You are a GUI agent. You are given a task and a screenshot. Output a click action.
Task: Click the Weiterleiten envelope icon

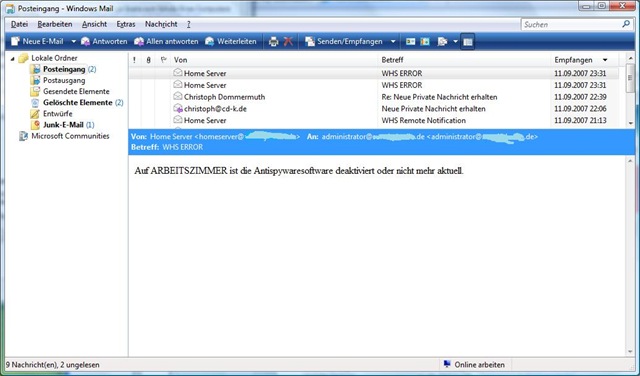tap(210, 41)
